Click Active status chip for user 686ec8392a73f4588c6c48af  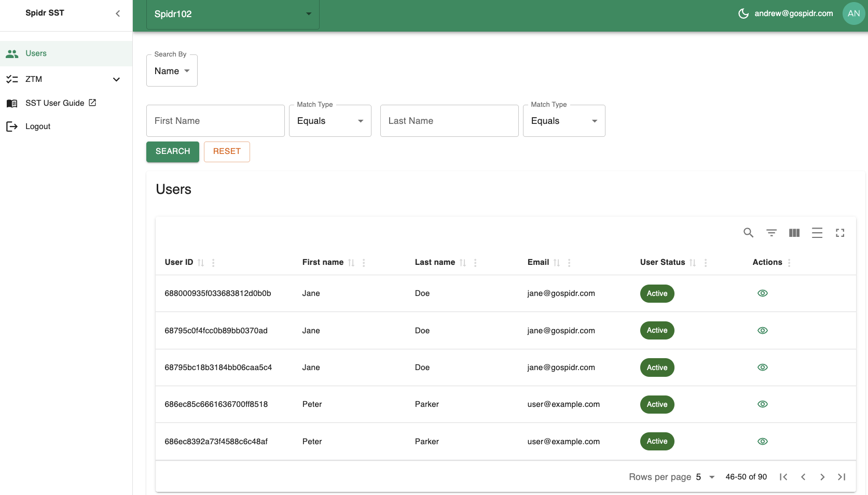(x=657, y=442)
